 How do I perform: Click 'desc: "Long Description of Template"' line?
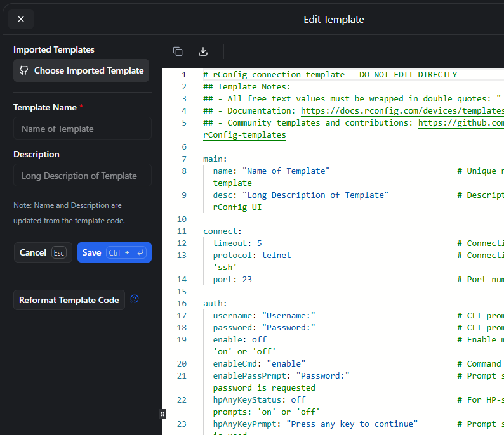click(x=300, y=195)
